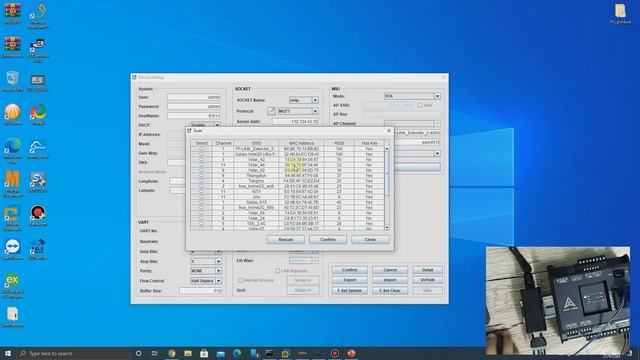Screen dimensions: 640x360
Task: Click the Windows taskbar search box
Action: 73,353
